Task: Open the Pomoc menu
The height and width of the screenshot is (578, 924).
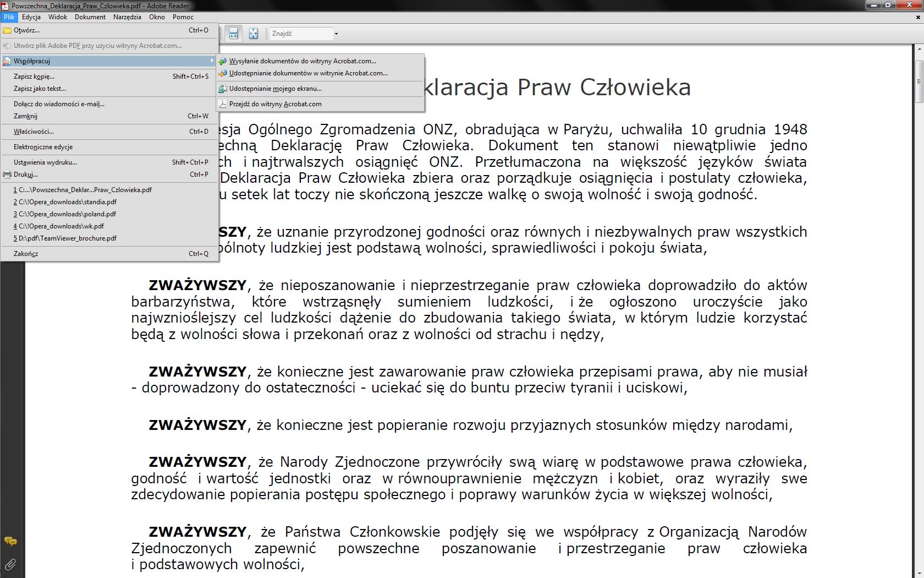Action: [183, 17]
